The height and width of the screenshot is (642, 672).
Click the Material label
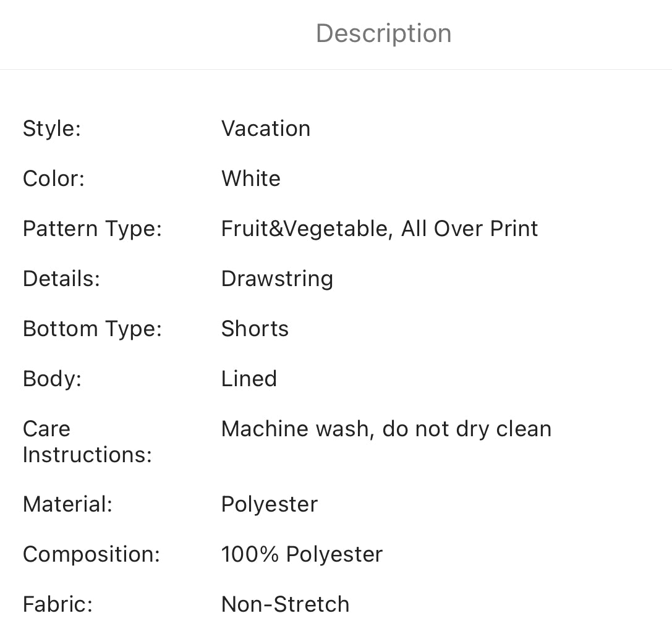coord(67,504)
